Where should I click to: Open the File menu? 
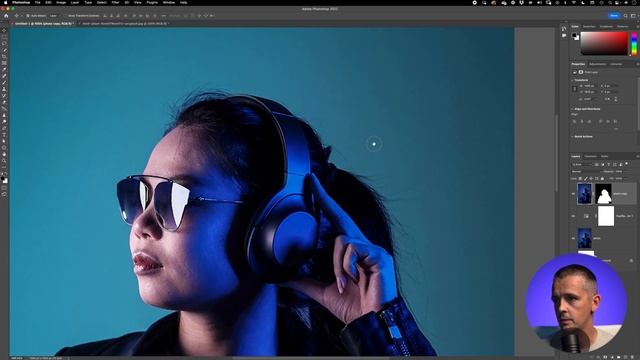pyautogui.click(x=38, y=2)
